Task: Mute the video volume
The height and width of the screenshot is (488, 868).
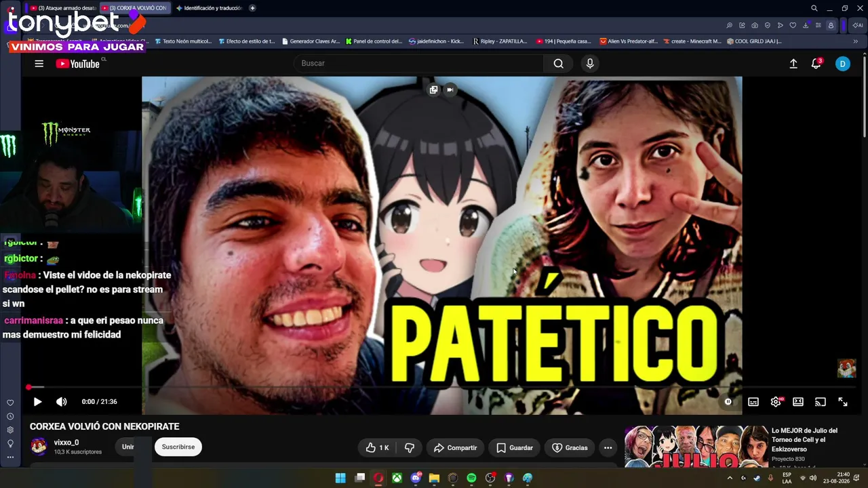Action: click(x=61, y=402)
